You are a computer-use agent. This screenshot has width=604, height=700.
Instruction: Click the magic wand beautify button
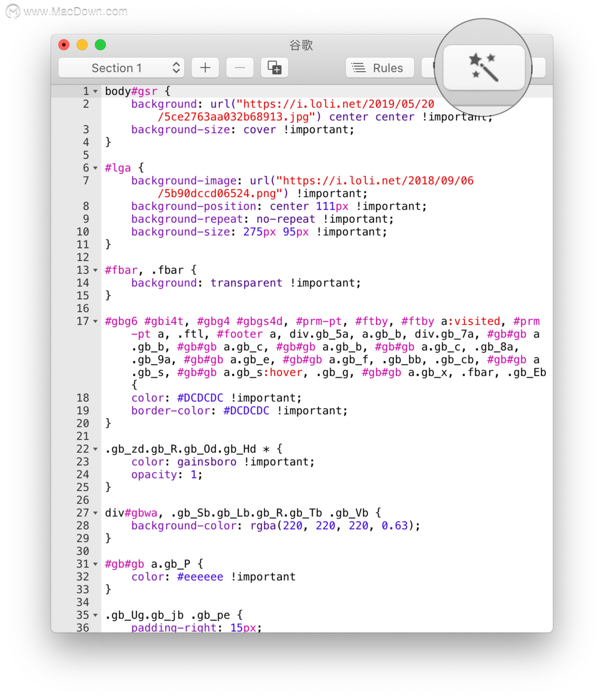tap(484, 67)
